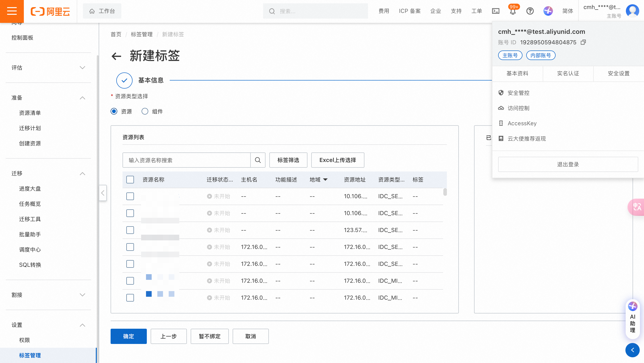Check the second 10.106 resource row
Image resolution: width=644 pixels, height=363 pixels.
pos(130,213)
